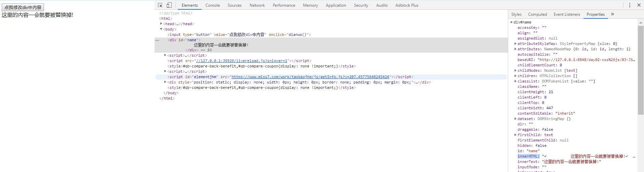Switch to the Elements tab
Image resolution: width=644 pixels, height=172 pixels.
[190, 5]
